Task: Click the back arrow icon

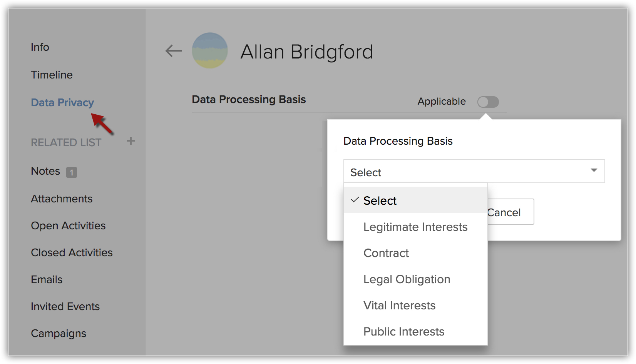Action: click(173, 51)
